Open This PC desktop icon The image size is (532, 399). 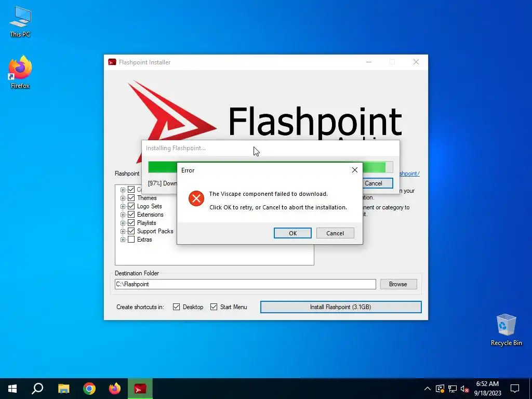(x=20, y=21)
